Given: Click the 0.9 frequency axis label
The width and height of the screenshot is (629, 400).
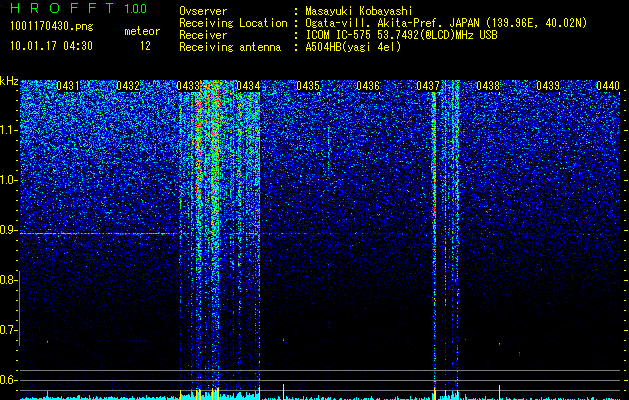Looking at the screenshot, I should tap(8, 230).
